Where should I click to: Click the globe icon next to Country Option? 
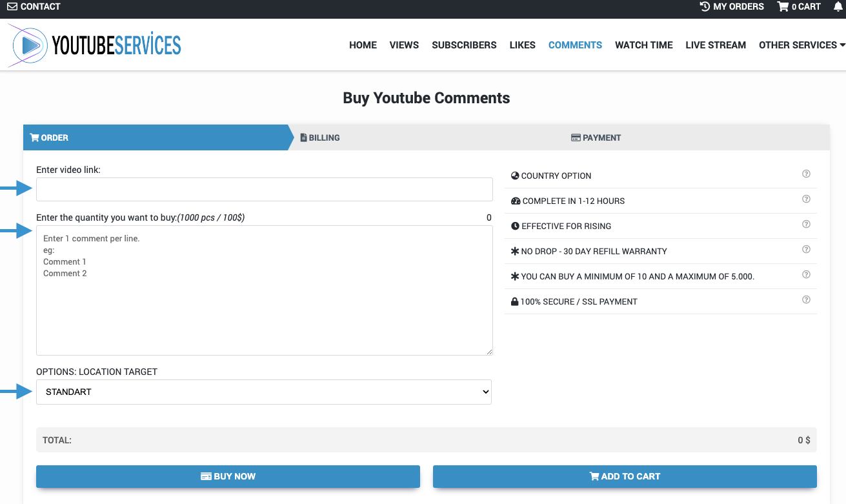click(515, 176)
